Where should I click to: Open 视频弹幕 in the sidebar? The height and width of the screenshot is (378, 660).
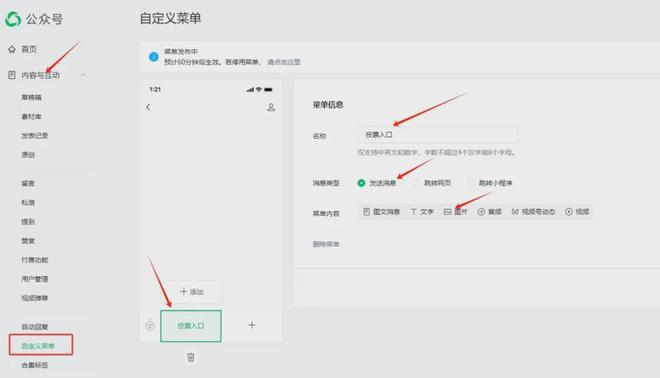click(x=35, y=298)
